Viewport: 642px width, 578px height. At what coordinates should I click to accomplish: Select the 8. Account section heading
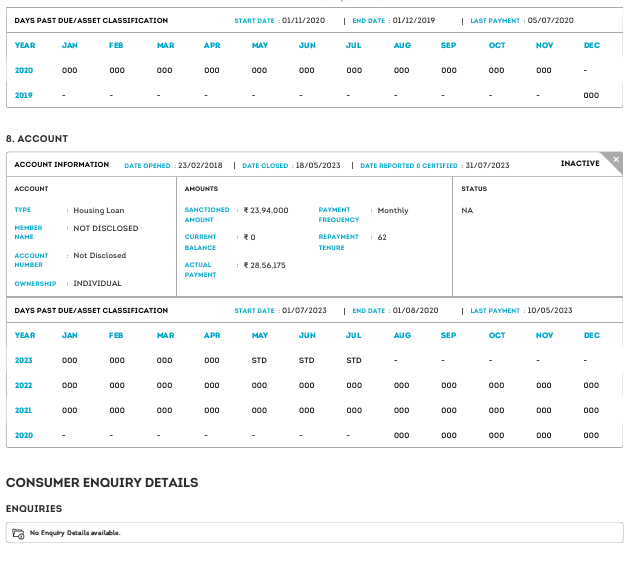(x=37, y=138)
